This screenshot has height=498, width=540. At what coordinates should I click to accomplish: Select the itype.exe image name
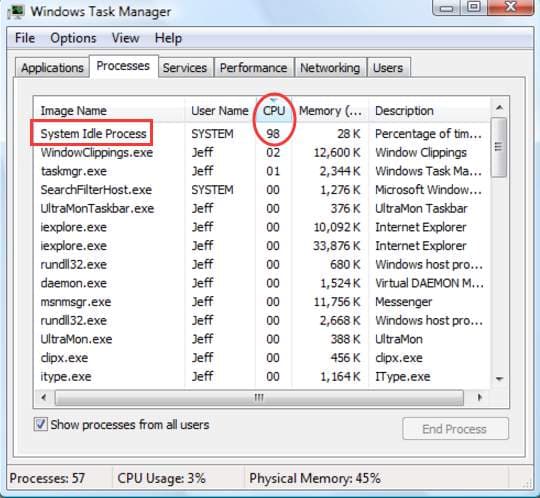coord(66,376)
